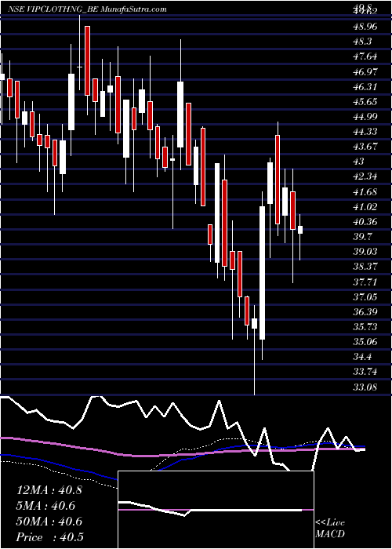Image resolution: width=392 pixels, height=549 pixels.
Task: Click the 35.06 price axis label
Action: pyautogui.click(x=365, y=341)
